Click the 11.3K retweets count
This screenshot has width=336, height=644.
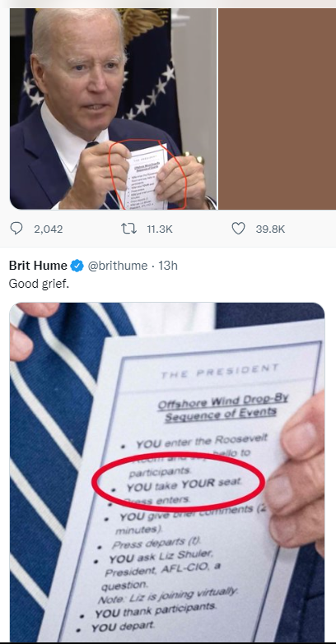[160, 229]
